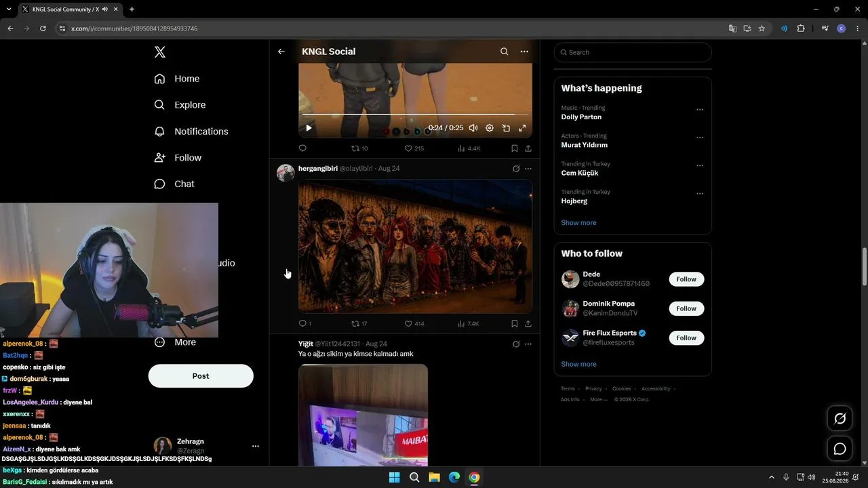
Task: Reload the current page
Action: pyautogui.click(x=43, y=28)
